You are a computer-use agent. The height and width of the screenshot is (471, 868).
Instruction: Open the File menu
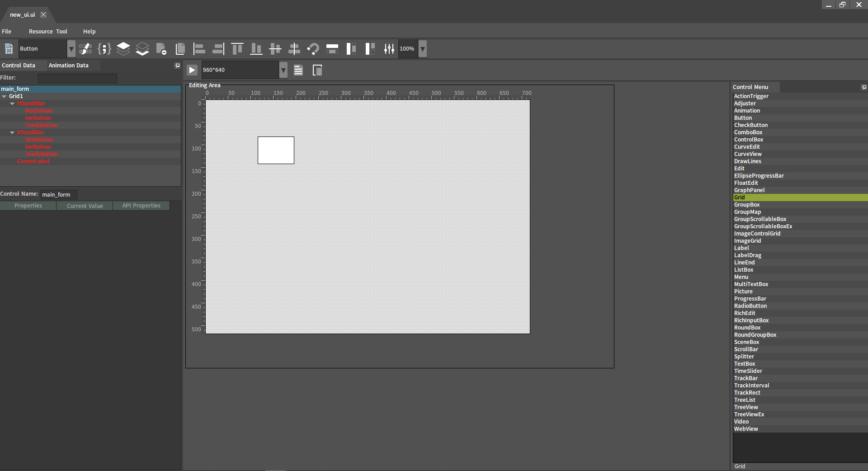7,32
